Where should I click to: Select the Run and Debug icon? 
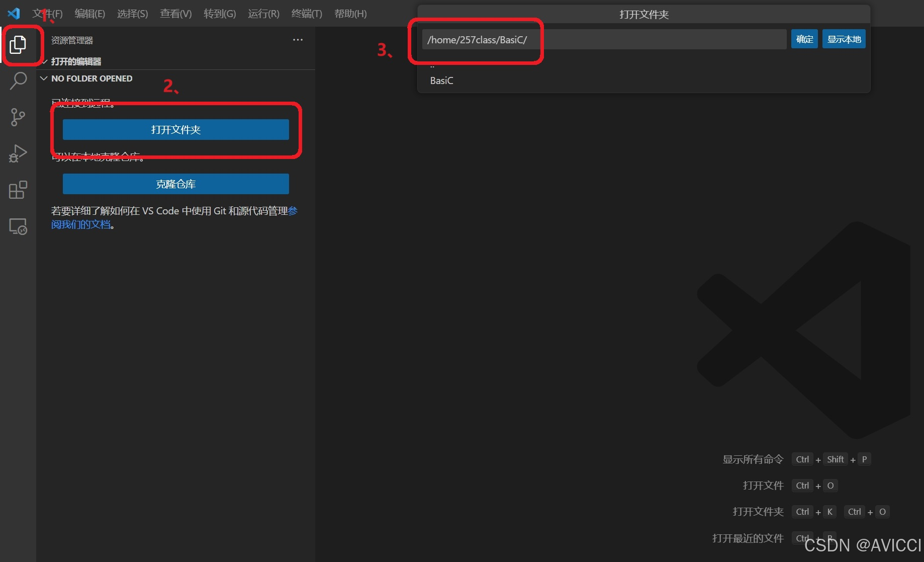coord(19,153)
